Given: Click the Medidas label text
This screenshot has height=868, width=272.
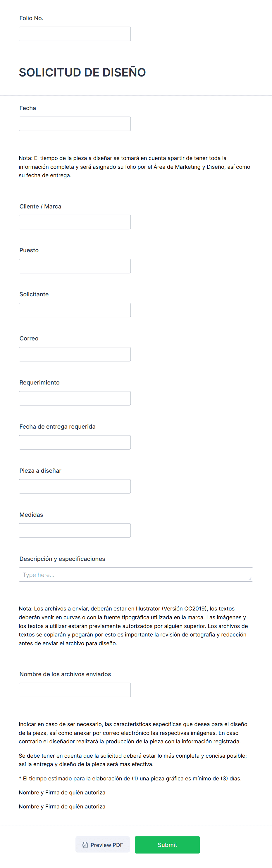Looking at the screenshot, I should [x=31, y=514].
